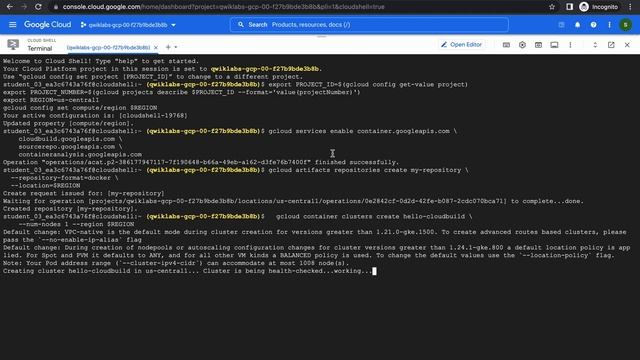Select the qwiklabs-gcp terminal session tab
Viewport: 640px width, 360px height.
click(109, 47)
